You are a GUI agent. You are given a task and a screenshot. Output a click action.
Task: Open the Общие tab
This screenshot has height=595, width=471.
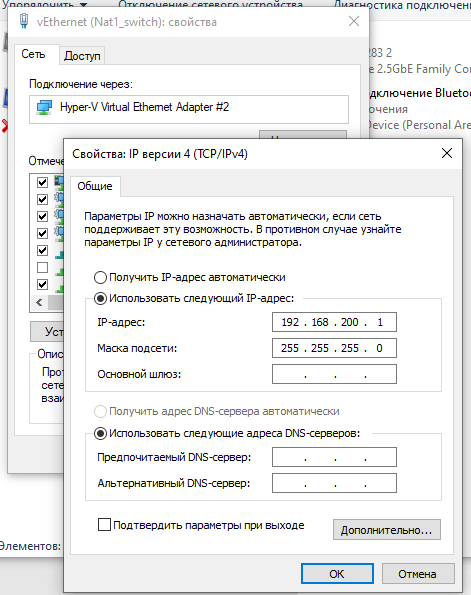coord(95,186)
